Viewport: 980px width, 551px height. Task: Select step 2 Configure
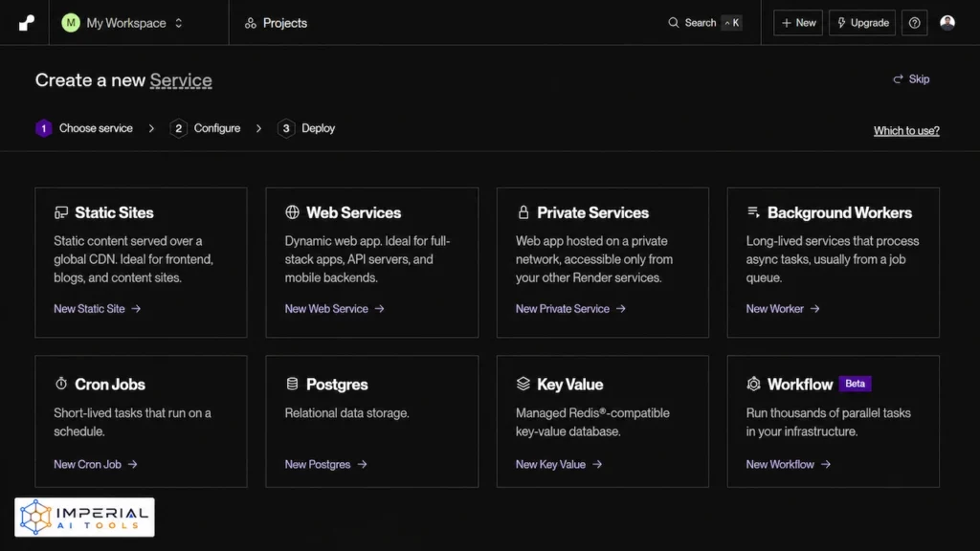[205, 128]
